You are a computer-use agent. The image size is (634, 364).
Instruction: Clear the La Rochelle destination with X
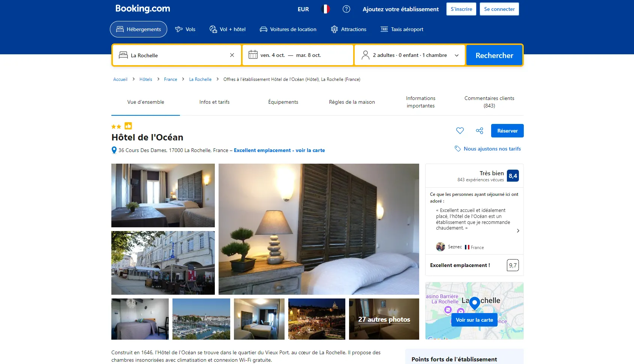pos(232,55)
